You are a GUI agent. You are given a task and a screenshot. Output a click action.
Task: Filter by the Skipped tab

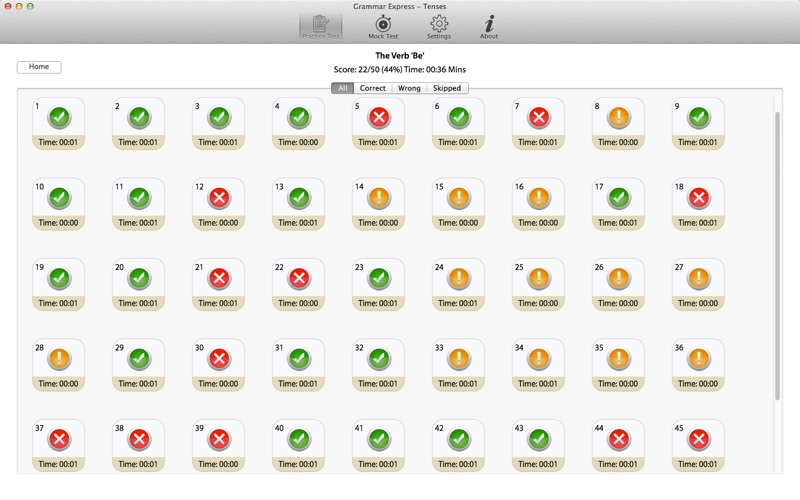447,88
